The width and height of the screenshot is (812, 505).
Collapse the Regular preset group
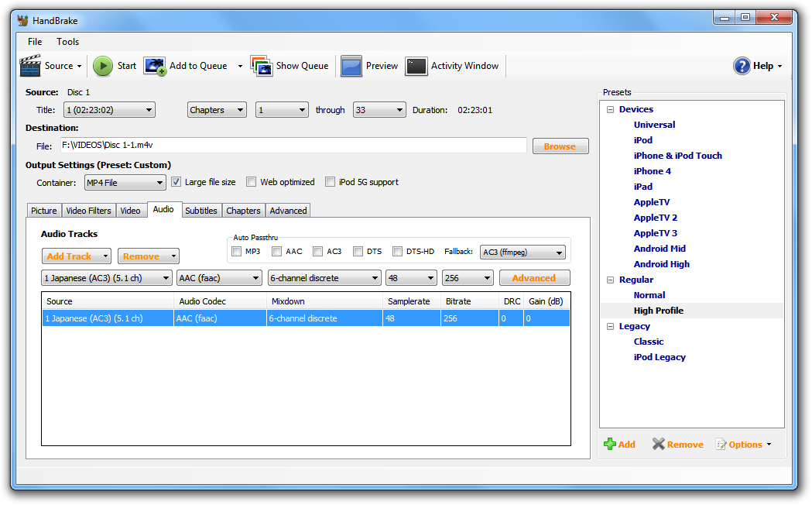[610, 280]
